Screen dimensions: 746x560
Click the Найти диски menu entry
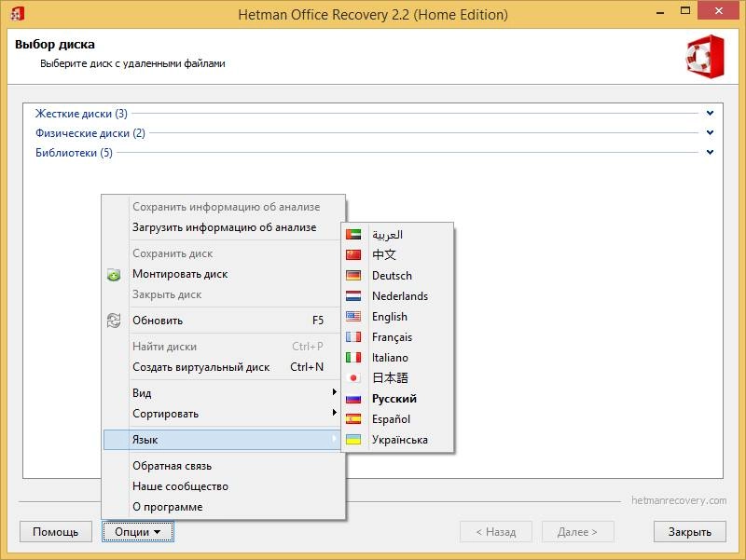click(x=222, y=347)
